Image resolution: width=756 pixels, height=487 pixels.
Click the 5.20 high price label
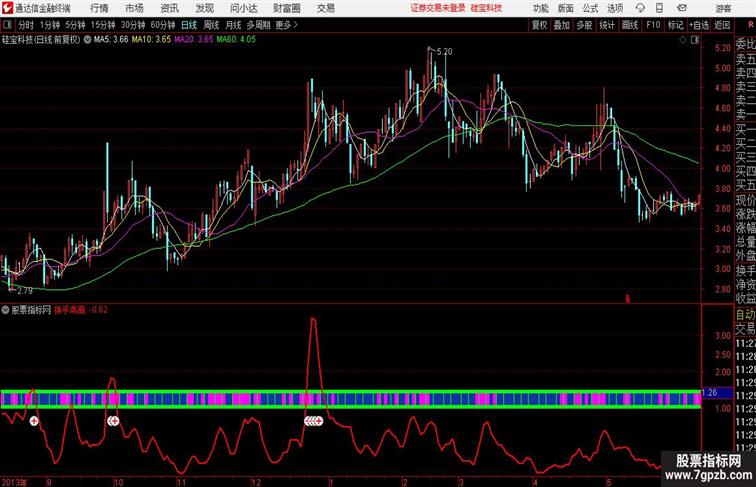click(x=444, y=52)
